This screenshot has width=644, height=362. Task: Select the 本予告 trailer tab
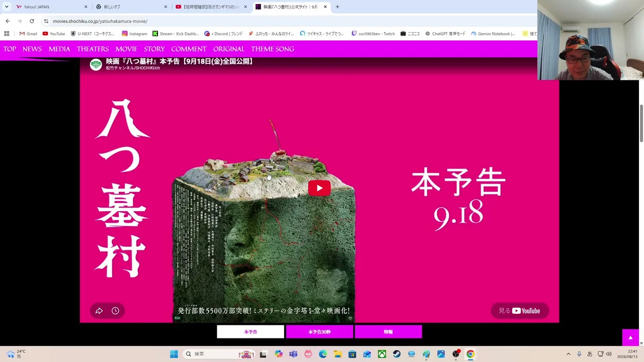pos(251,332)
